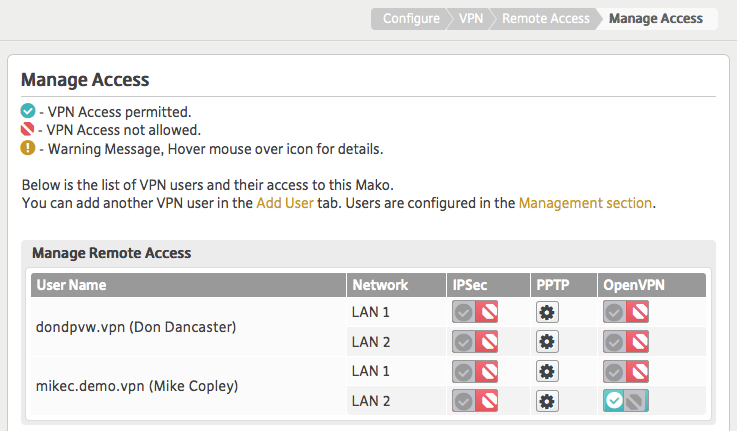The height and width of the screenshot is (431, 737).
Task: Toggle IPSec access for mikec.demo.vpn LAN 2
Action: click(475, 401)
